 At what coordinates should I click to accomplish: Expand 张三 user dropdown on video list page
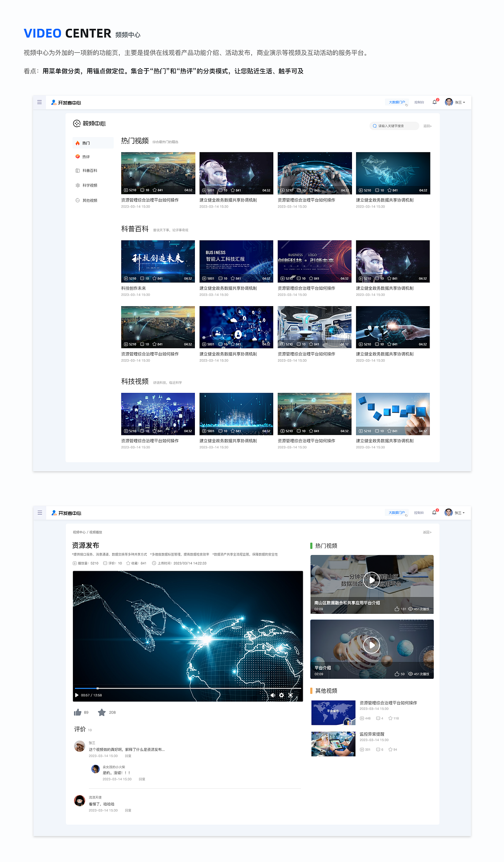[x=460, y=102]
